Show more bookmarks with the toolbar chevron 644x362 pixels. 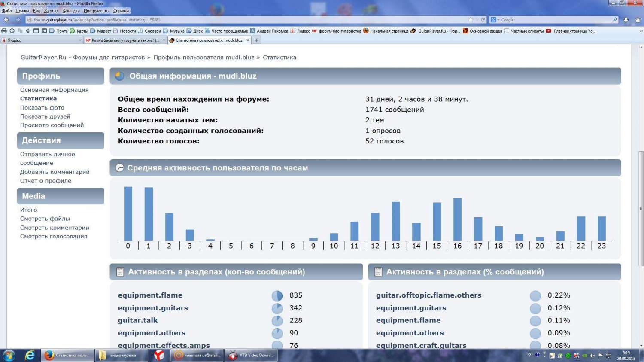point(641,31)
